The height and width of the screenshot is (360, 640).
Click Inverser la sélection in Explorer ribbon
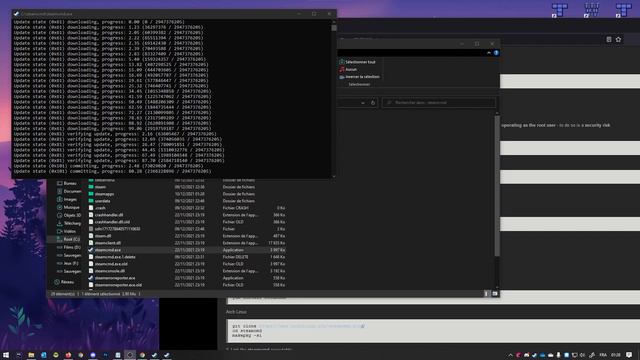pos(359,77)
